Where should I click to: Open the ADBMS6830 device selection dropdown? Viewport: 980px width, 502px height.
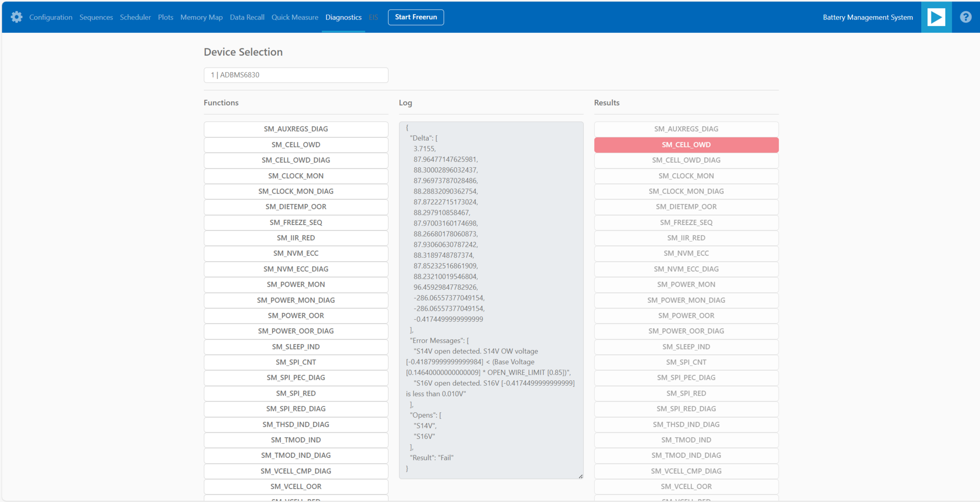point(295,75)
